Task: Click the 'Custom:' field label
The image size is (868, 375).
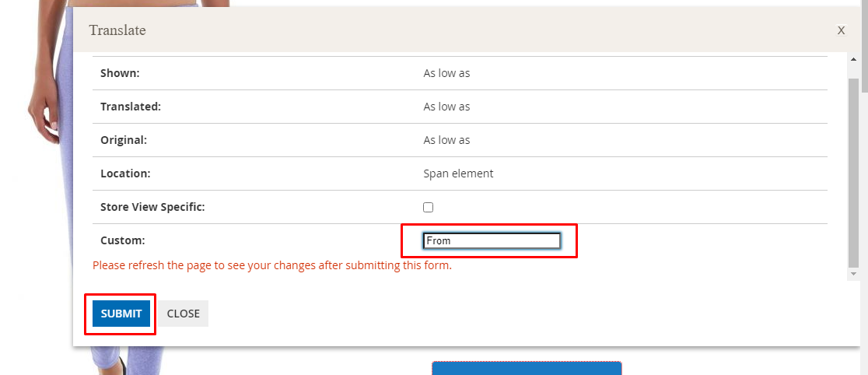Action: pyautogui.click(x=123, y=240)
